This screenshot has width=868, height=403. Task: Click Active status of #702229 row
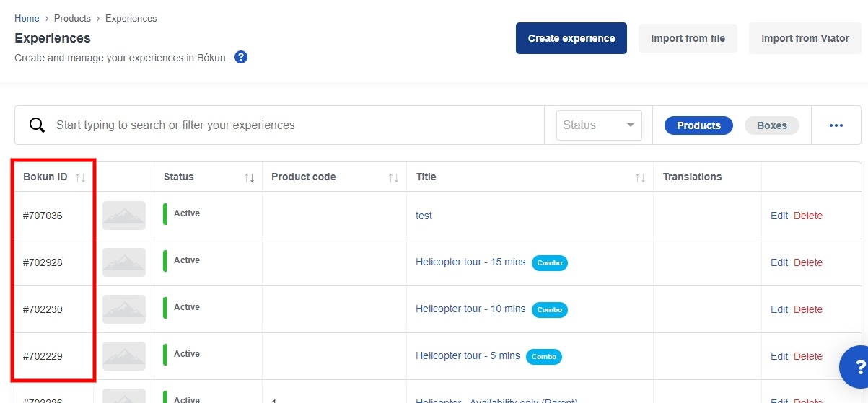[187, 354]
